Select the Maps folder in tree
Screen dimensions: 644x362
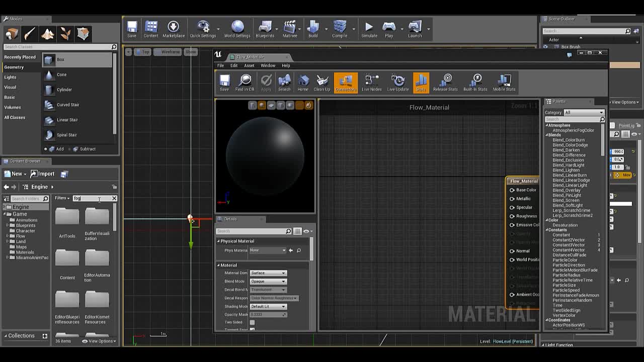point(21,247)
